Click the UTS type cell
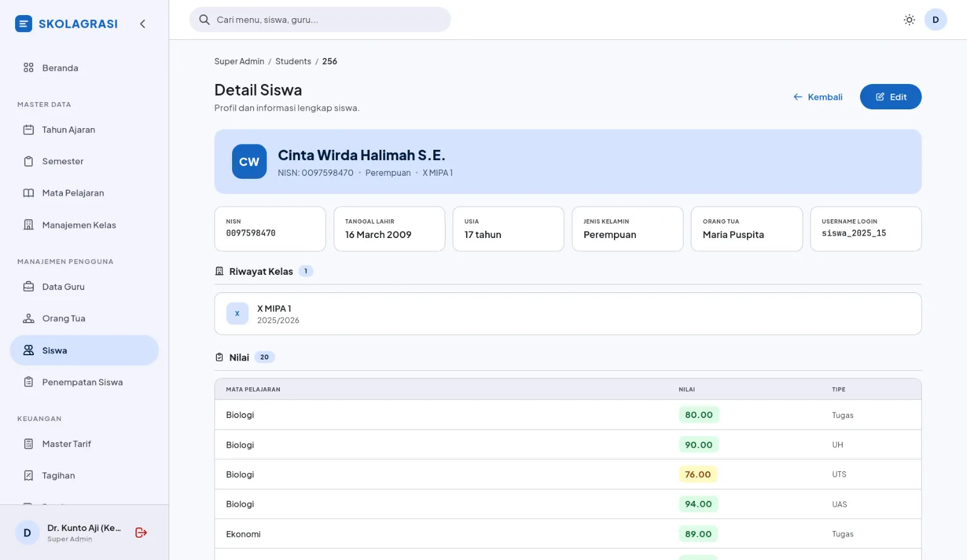This screenshot has width=967, height=560. coord(839,474)
